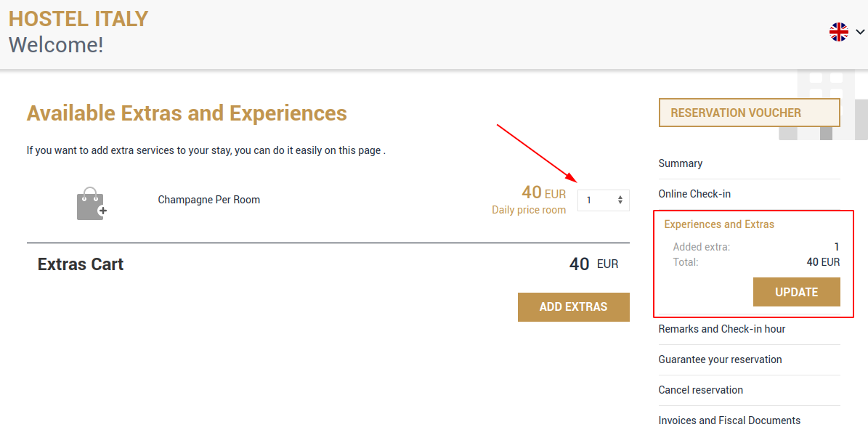Open the Champagne quantity dropdown

pyautogui.click(x=604, y=200)
